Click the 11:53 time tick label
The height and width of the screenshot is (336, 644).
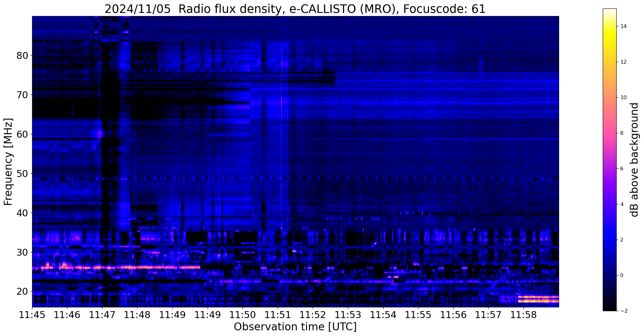coord(348,315)
